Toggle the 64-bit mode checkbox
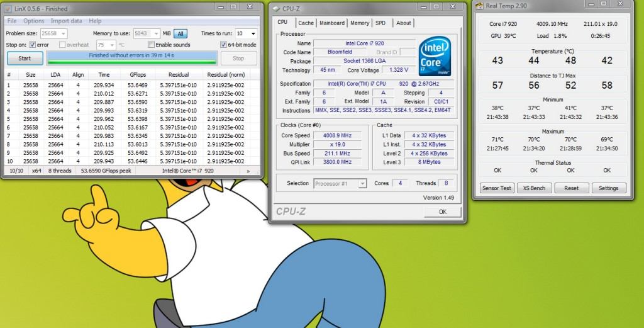 pyautogui.click(x=224, y=45)
